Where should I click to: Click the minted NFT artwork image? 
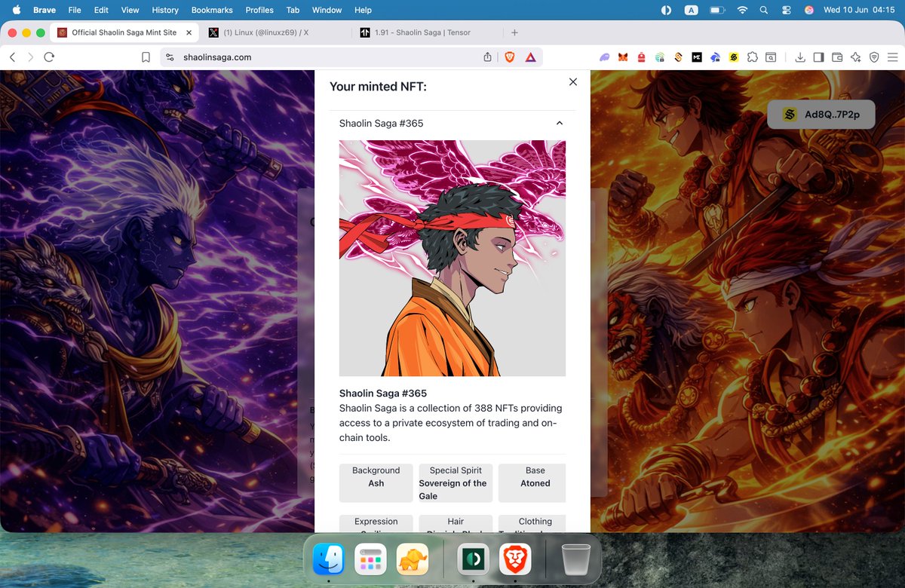(x=452, y=258)
